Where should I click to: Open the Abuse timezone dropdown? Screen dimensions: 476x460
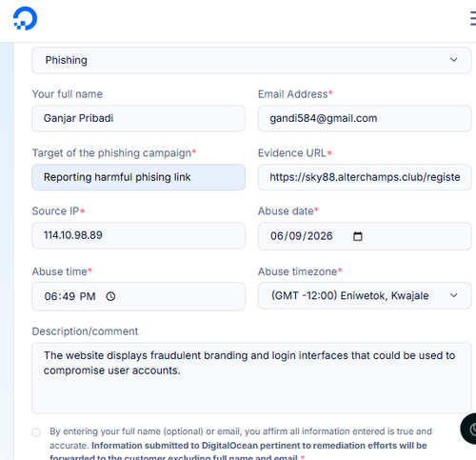pos(365,295)
